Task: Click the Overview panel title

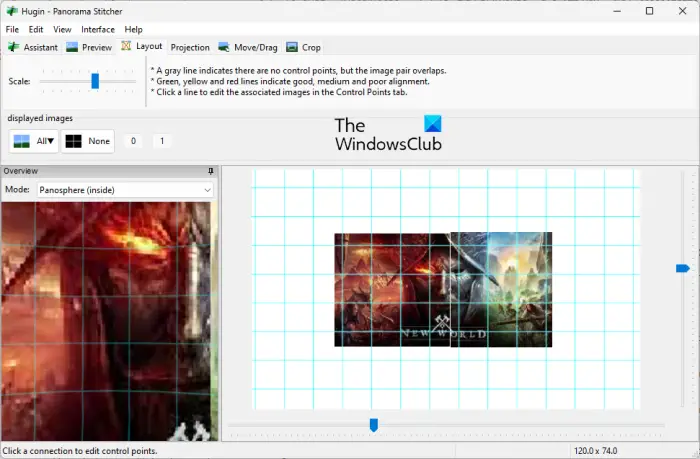Action: pyautogui.click(x=21, y=171)
